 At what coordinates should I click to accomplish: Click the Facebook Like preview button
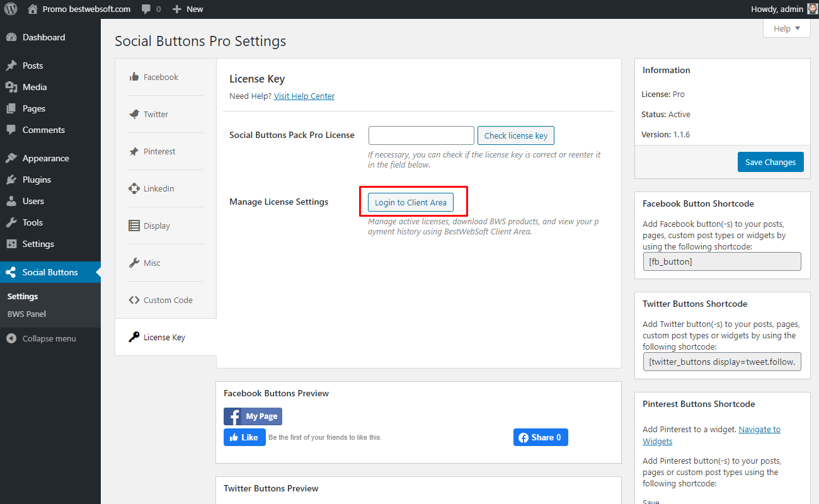(x=244, y=437)
